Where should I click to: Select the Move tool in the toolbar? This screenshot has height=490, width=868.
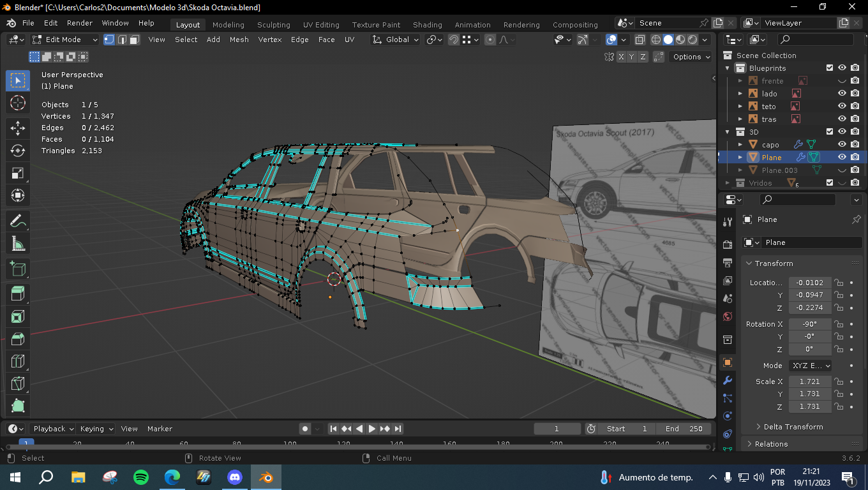18,128
